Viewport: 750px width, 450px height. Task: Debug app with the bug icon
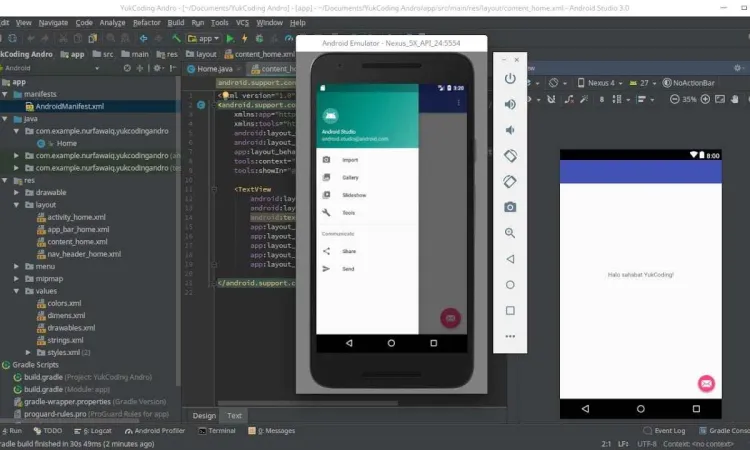point(259,38)
